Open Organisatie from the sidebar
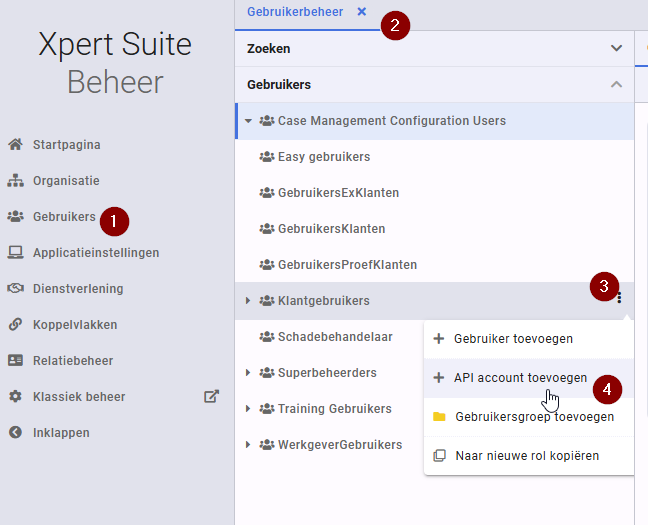 (x=66, y=181)
